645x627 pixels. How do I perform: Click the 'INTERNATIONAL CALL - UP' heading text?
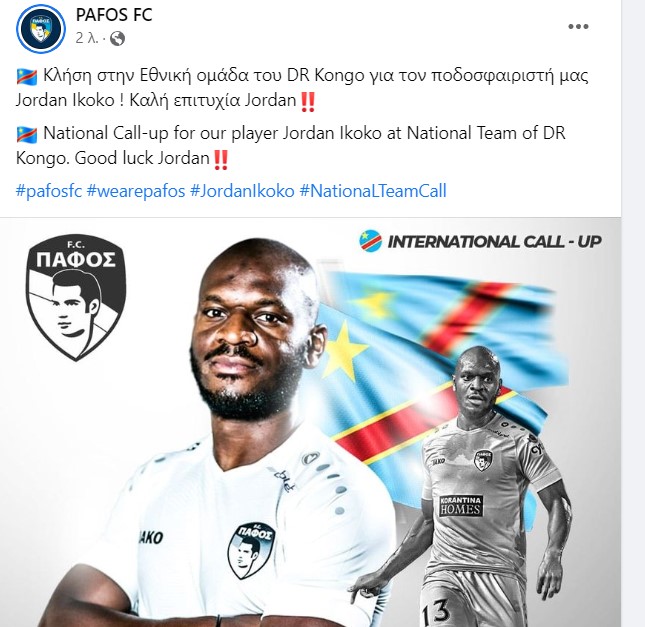[x=495, y=242]
